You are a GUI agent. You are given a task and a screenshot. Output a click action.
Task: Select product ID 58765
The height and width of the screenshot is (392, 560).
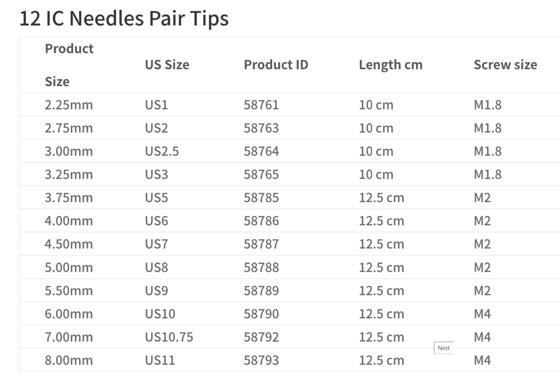point(261,174)
